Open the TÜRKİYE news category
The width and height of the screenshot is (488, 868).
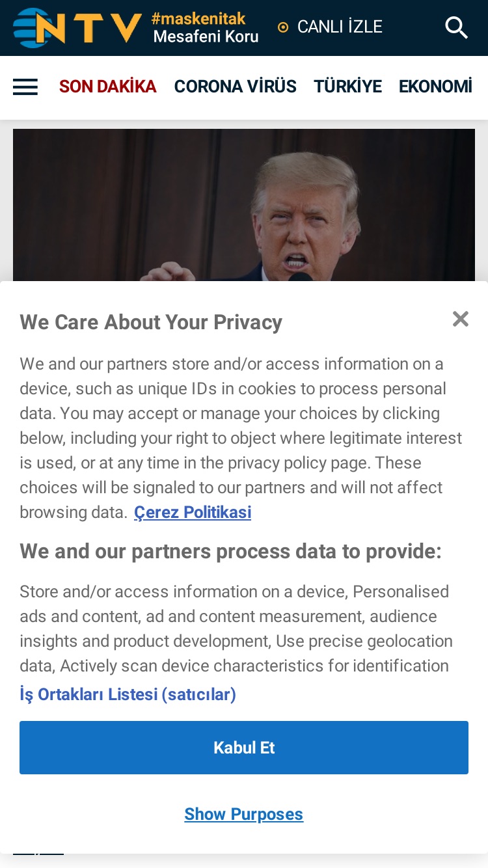(x=347, y=87)
